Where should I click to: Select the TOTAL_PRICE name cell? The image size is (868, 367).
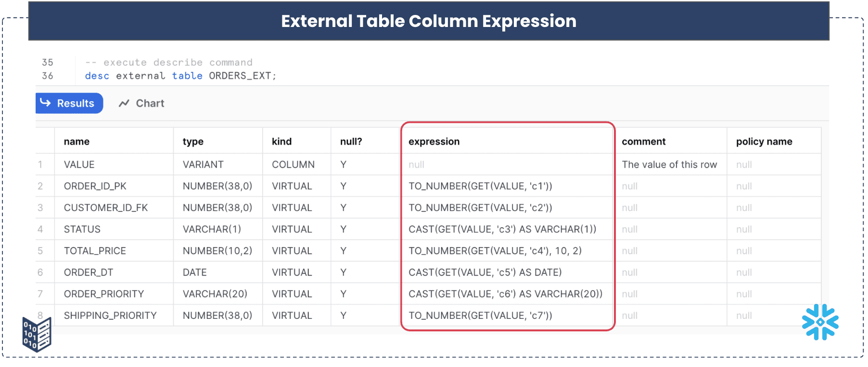95,251
